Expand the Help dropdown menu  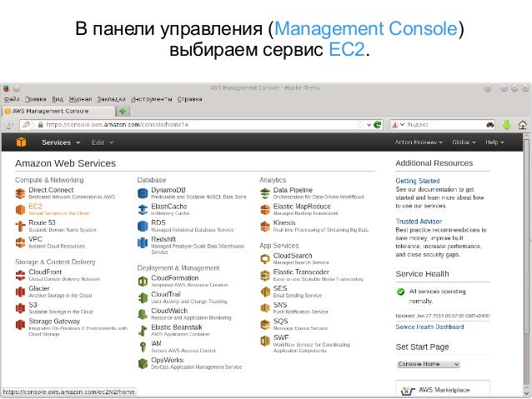494,142
